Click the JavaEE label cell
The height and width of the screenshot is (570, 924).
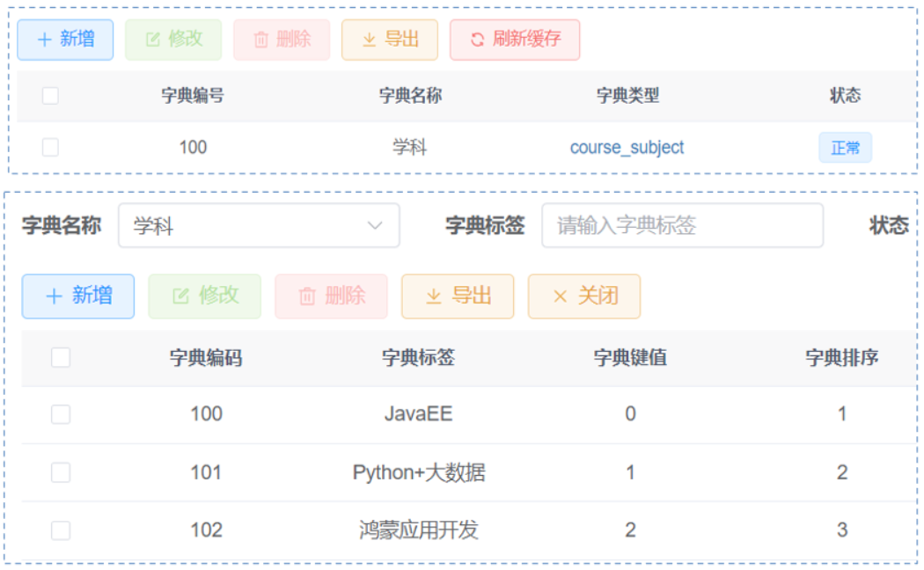coord(418,414)
